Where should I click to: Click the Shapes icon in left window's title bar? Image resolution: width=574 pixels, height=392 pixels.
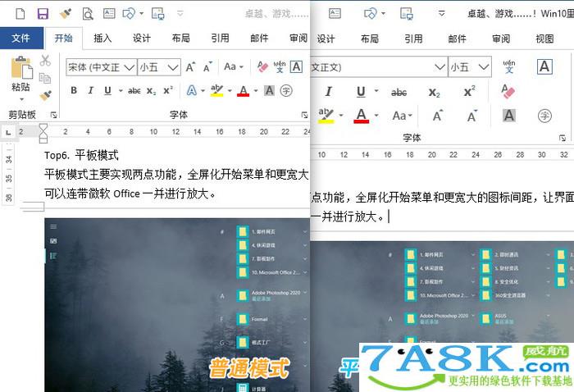(129, 14)
